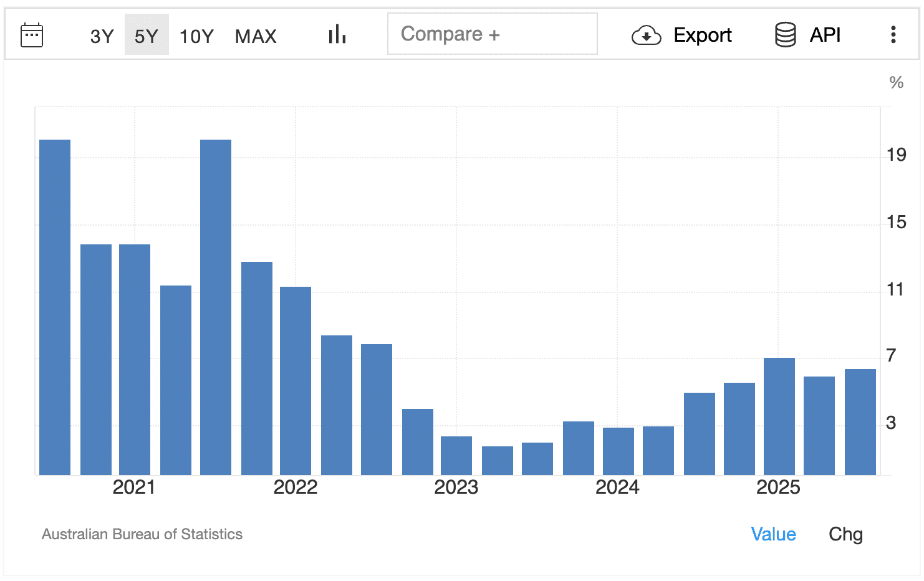Open the API text link
Screen dimensions: 924x581
point(825,35)
